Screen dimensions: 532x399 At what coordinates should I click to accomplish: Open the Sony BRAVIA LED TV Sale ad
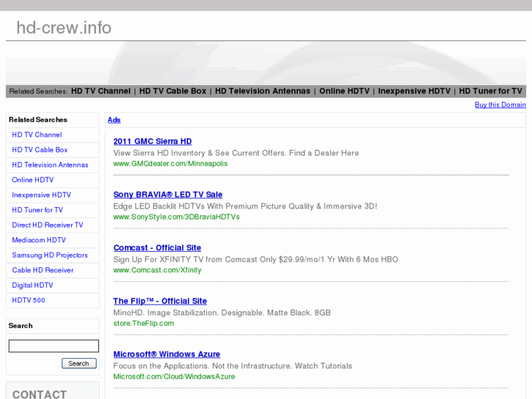click(x=168, y=195)
